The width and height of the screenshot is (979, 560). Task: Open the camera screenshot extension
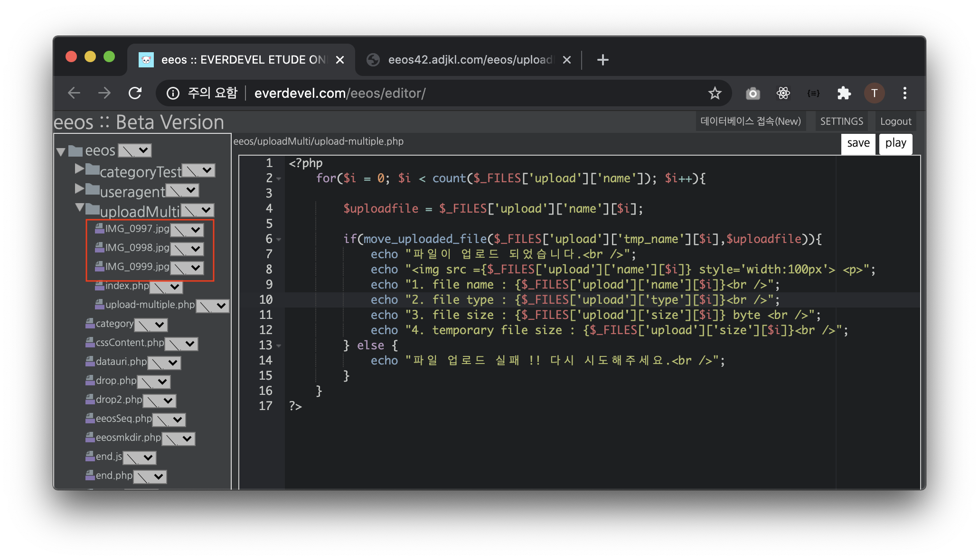(x=753, y=93)
